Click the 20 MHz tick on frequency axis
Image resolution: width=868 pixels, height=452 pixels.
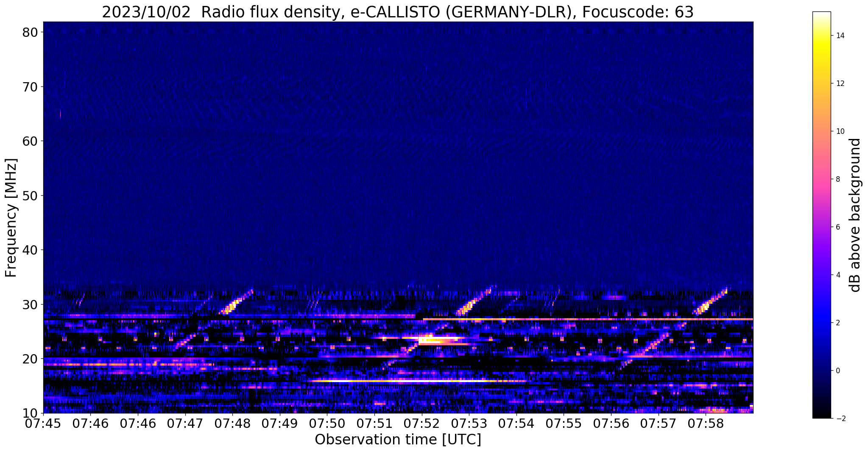click(x=30, y=359)
